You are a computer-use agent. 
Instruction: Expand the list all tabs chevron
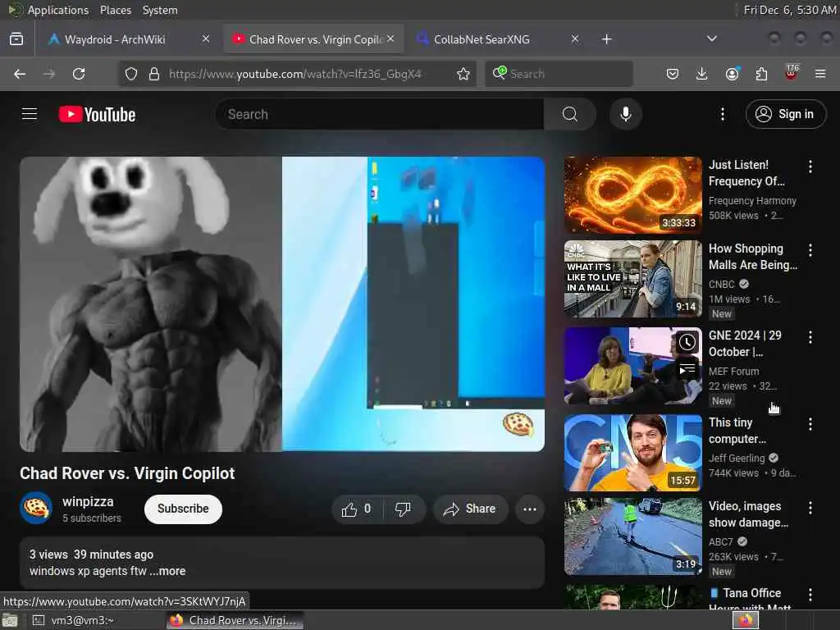711,39
